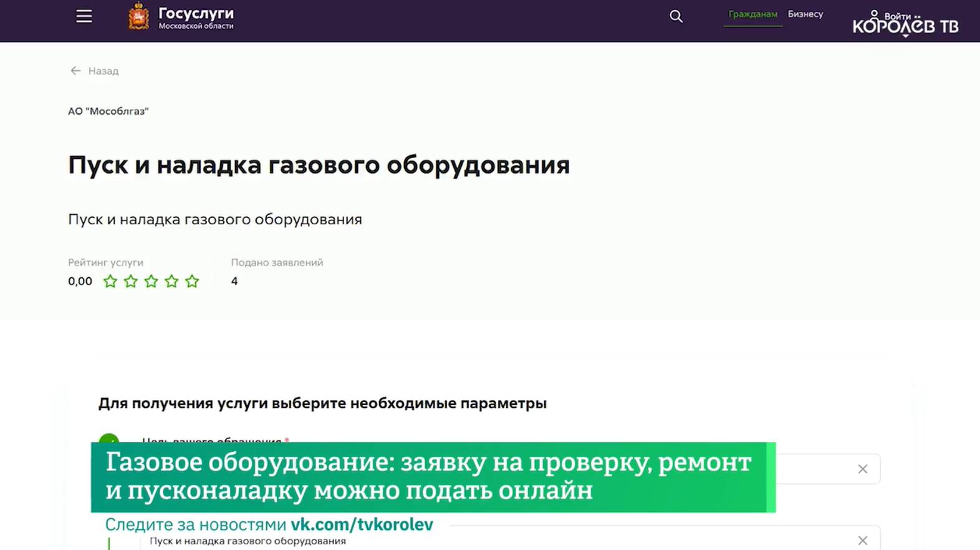
Task: Click the Назад link text
Action: pyautogui.click(x=103, y=71)
